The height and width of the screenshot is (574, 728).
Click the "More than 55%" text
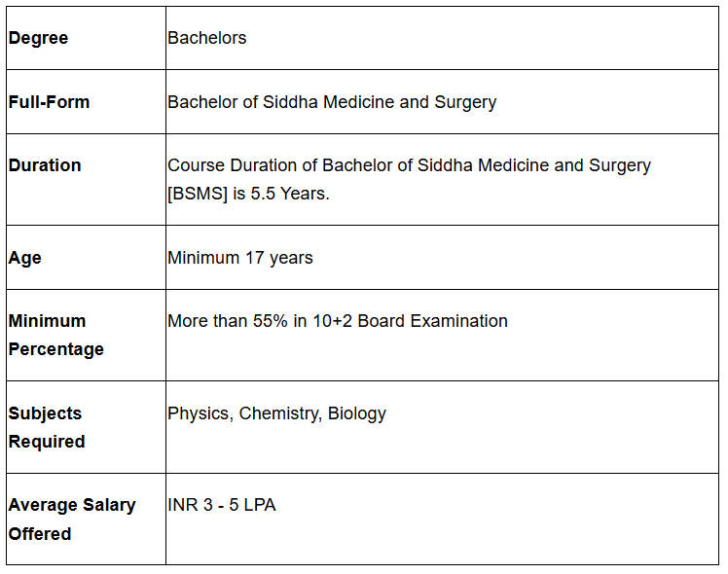pos(226,321)
